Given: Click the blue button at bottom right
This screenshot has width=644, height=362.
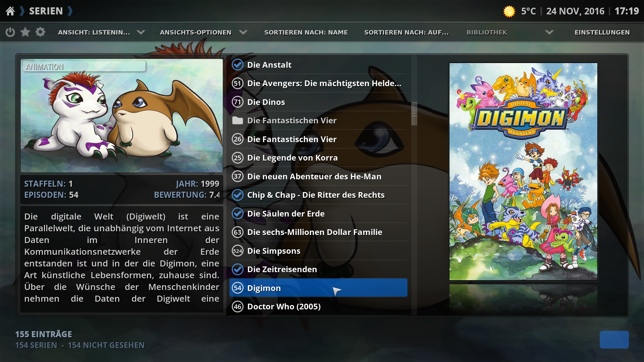Looking at the screenshot, I should [x=614, y=340].
